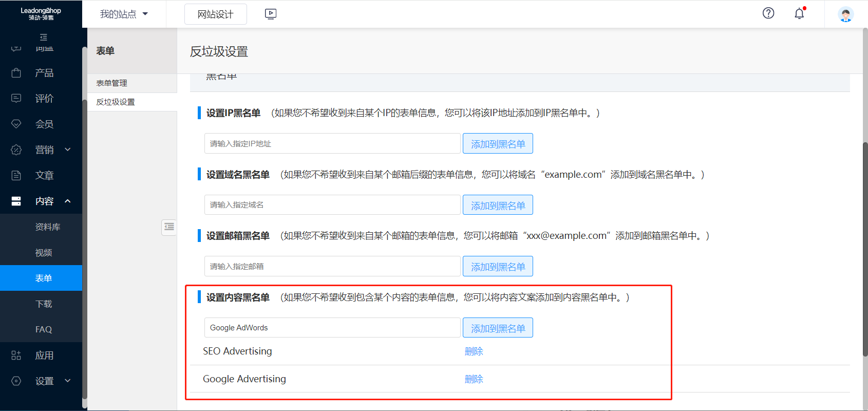
Task: Toggle the form submenu panel collapse icon
Action: (x=169, y=227)
